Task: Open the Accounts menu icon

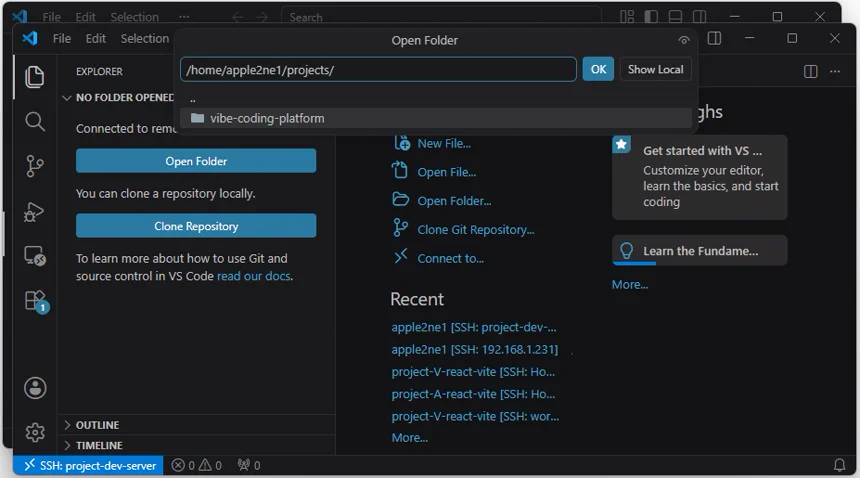Action: [35, 388]
